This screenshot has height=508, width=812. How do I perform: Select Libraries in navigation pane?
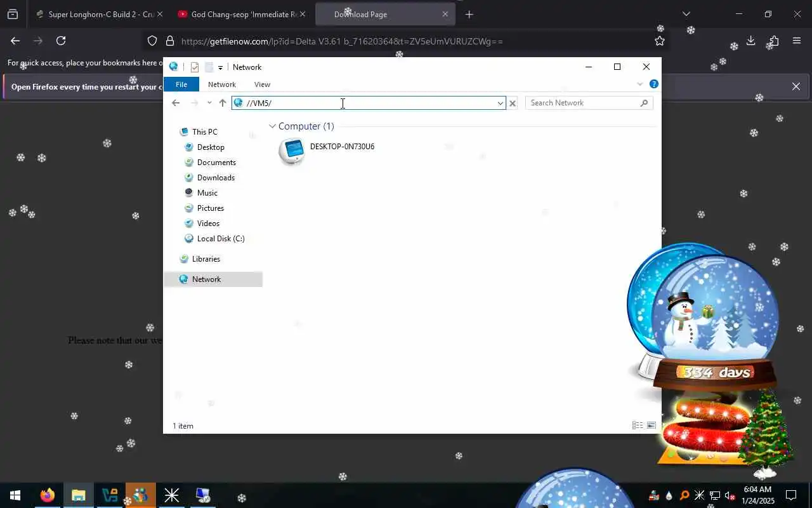coord(206,259)
